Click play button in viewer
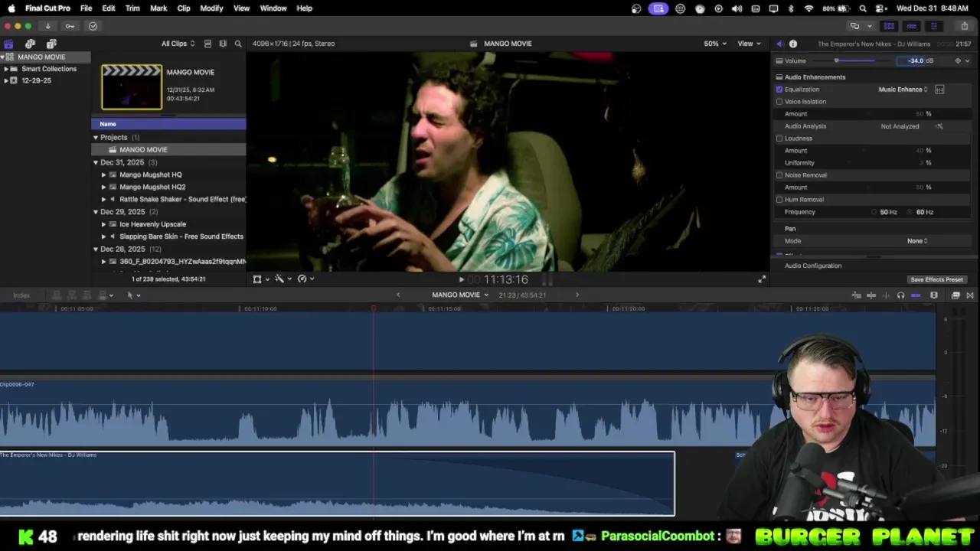This screenshot has width=980, height=551. (461, 280)
